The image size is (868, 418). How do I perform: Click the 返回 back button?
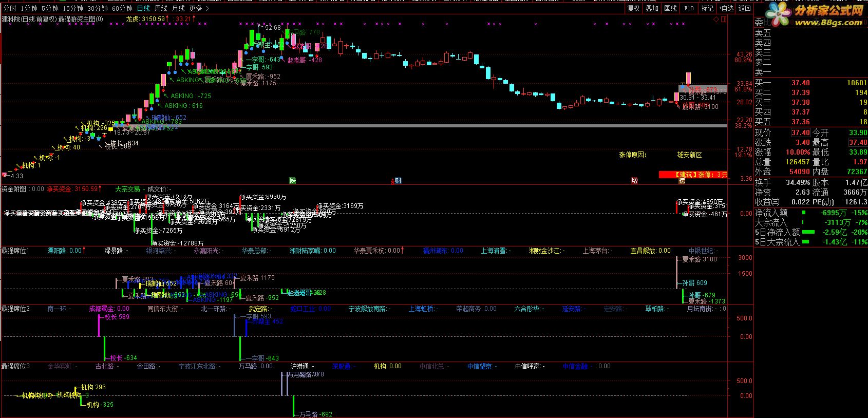(x=744, y=8)
